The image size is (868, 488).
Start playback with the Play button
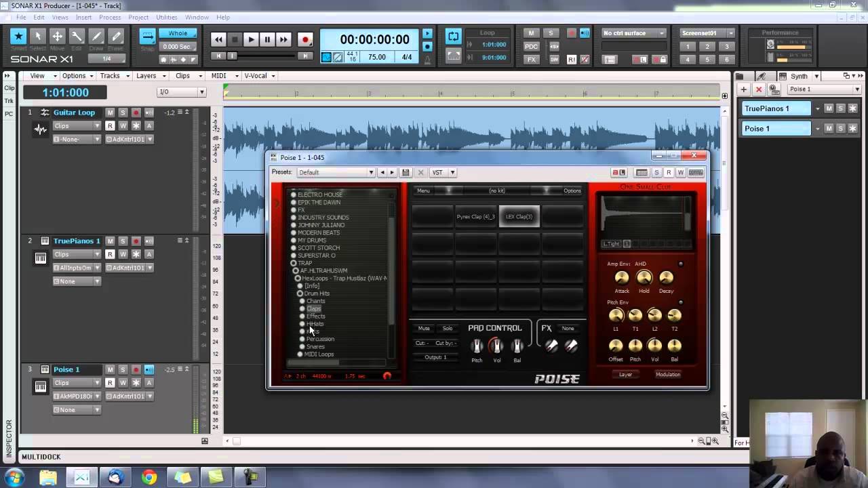point(251,39)
